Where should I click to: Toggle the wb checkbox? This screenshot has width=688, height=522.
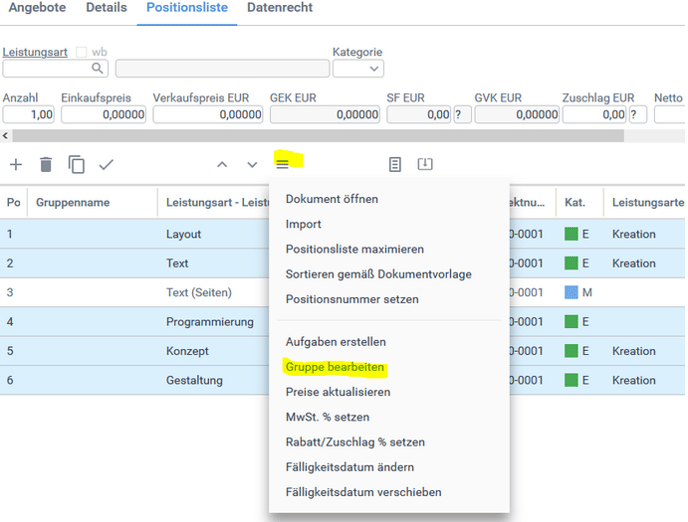[x=82, y=52]
